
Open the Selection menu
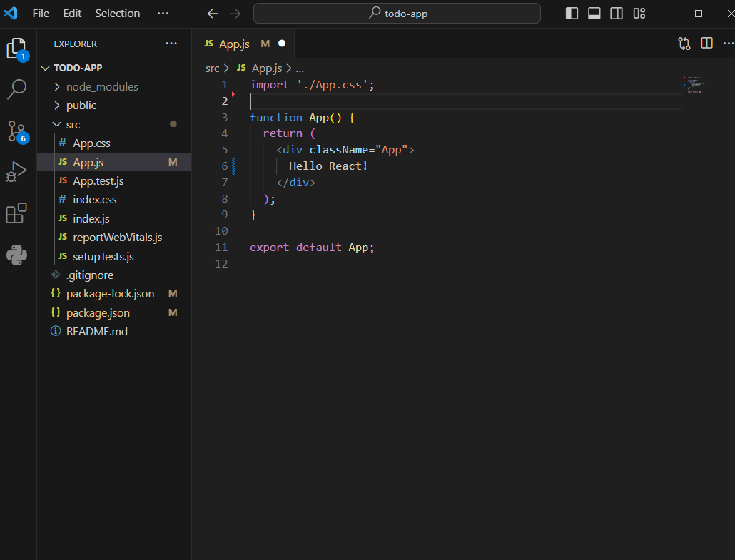tap(117, 14)
